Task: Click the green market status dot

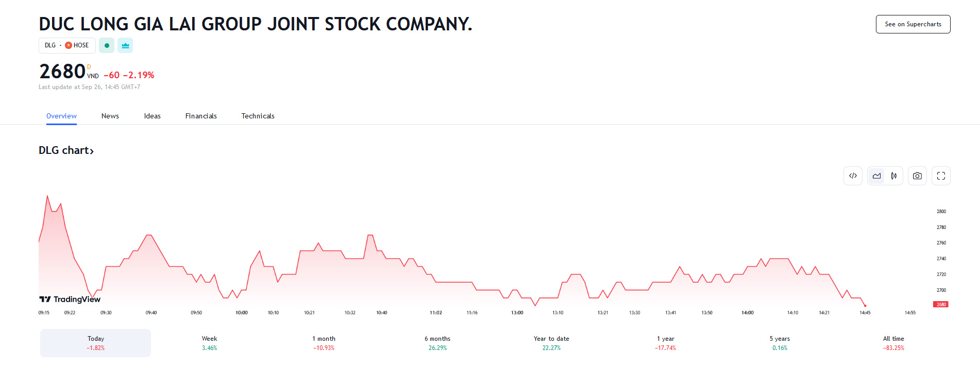Action: (x=107, y=45)
